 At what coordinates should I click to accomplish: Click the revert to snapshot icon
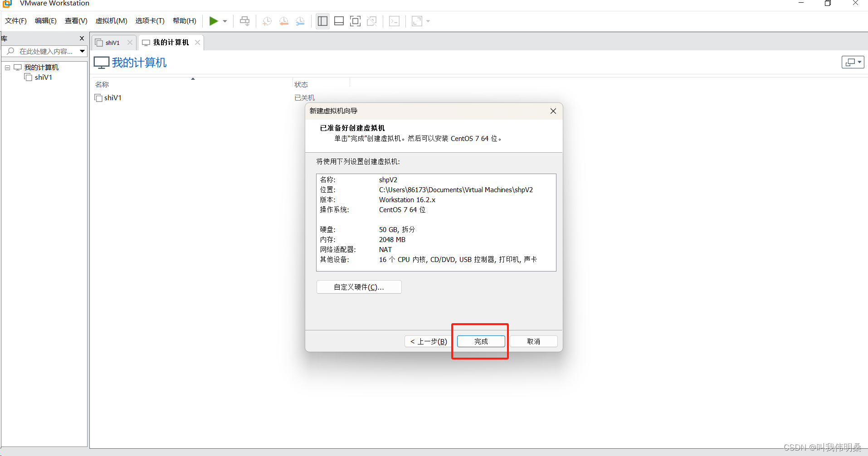pyautogui.click(x=284, y=21)
